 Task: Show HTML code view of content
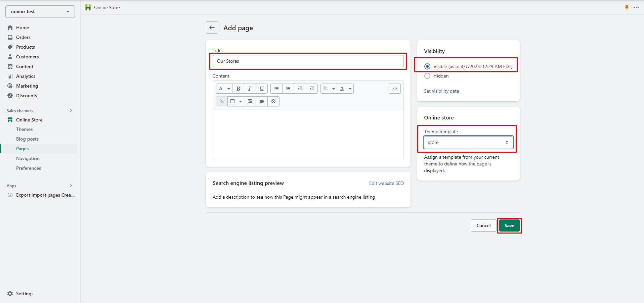click(x=395, y=89)
